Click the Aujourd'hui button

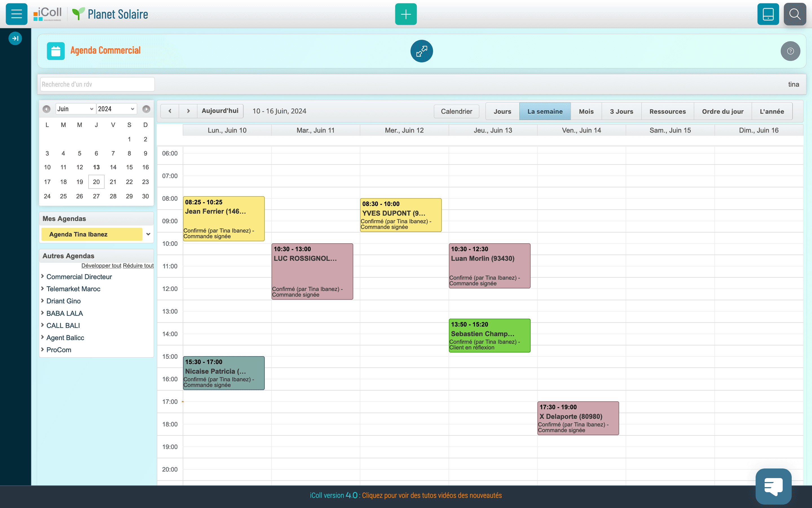pos(220,111)
